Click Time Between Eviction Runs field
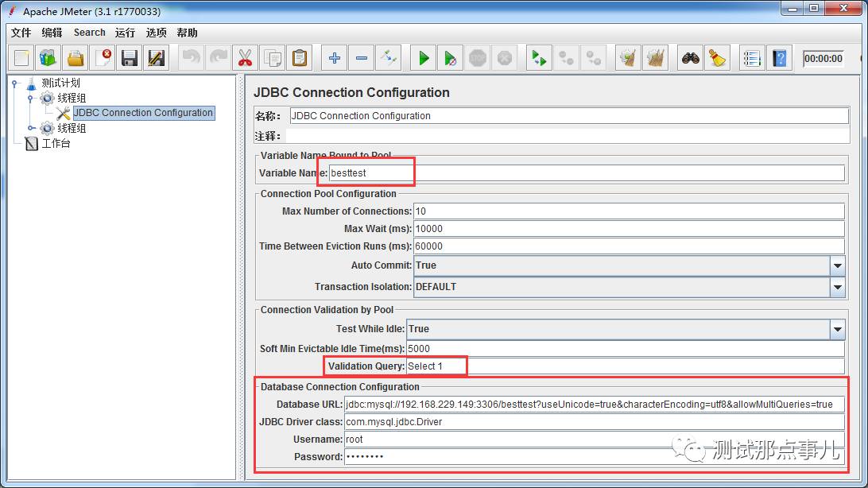868x488 pixels. [629, 246]
